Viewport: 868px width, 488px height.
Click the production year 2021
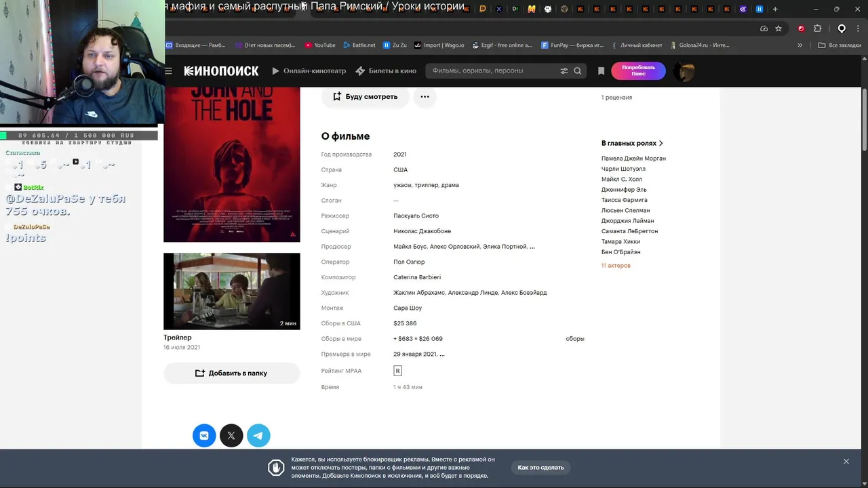coord(400,155)
